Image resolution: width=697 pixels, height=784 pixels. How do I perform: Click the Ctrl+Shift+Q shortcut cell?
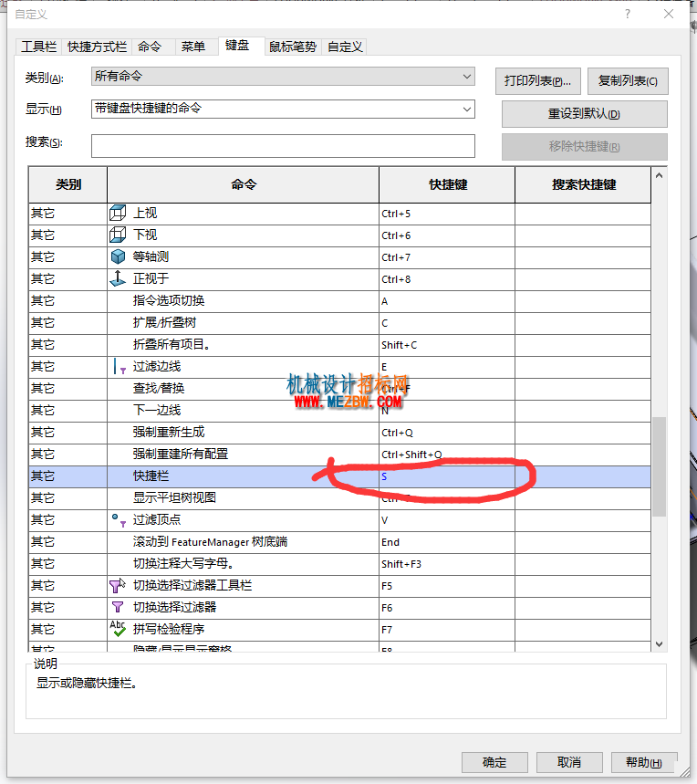[x=447, y=455]
